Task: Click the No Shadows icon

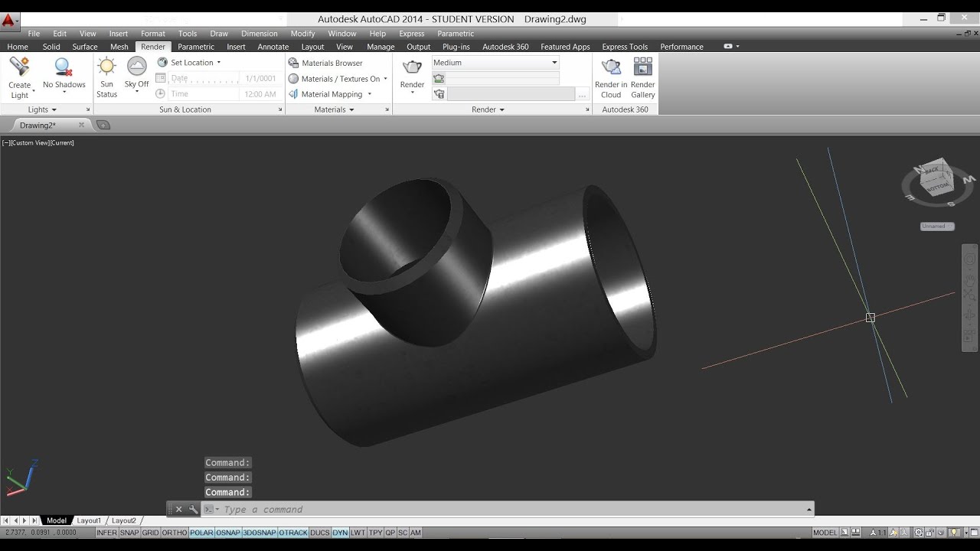Action: pyautogui.click(x=64, y=67)
